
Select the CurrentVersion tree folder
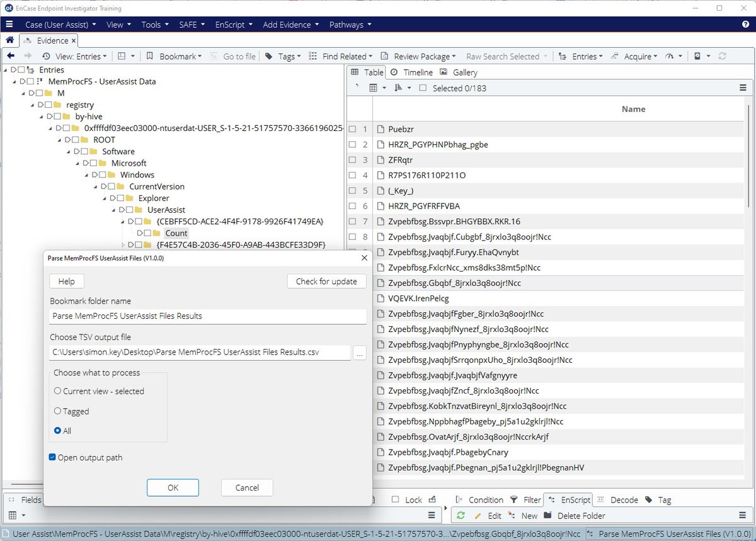(157, 186)
